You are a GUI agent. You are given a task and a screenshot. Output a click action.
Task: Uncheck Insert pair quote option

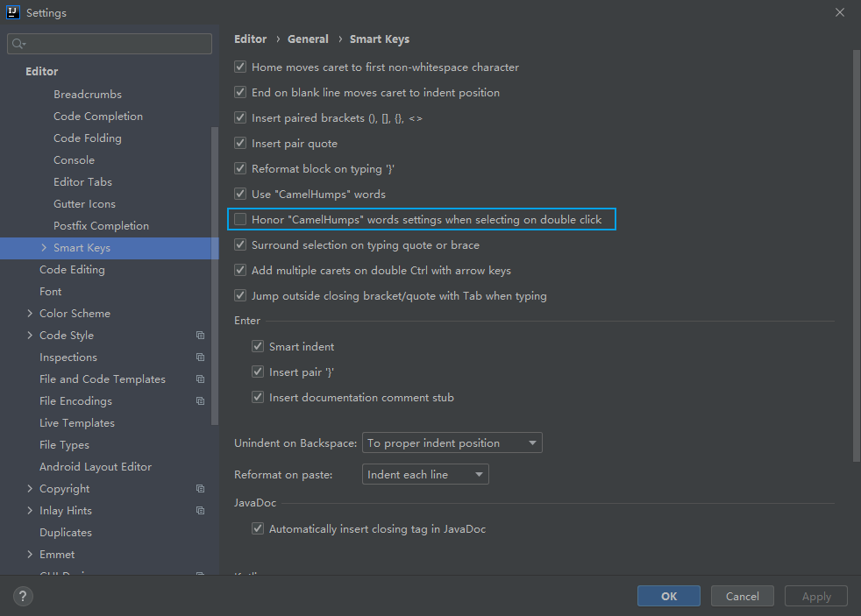tap(240, 144)
